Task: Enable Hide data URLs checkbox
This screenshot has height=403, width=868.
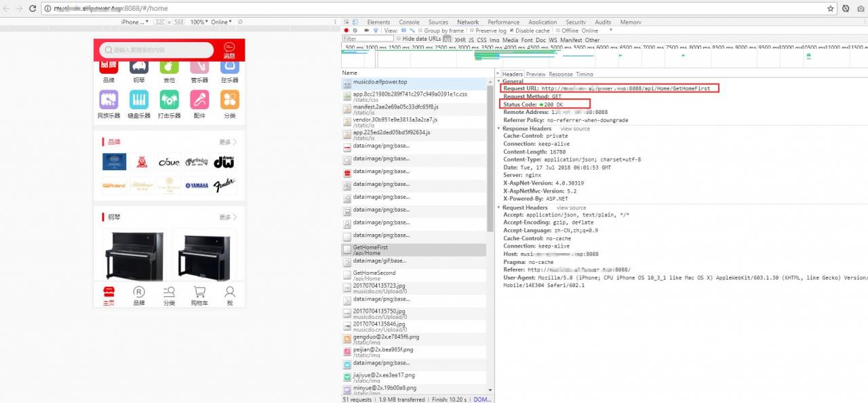Action: [x=399, y=39]
